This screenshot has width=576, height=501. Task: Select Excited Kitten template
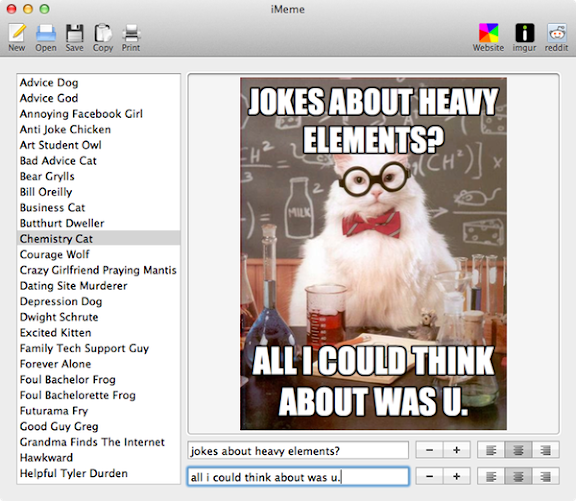98,332
